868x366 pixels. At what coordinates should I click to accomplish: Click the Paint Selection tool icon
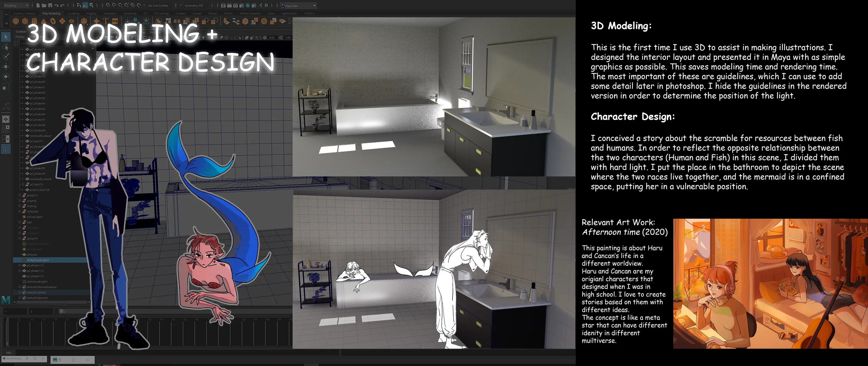tap(6, 57)
